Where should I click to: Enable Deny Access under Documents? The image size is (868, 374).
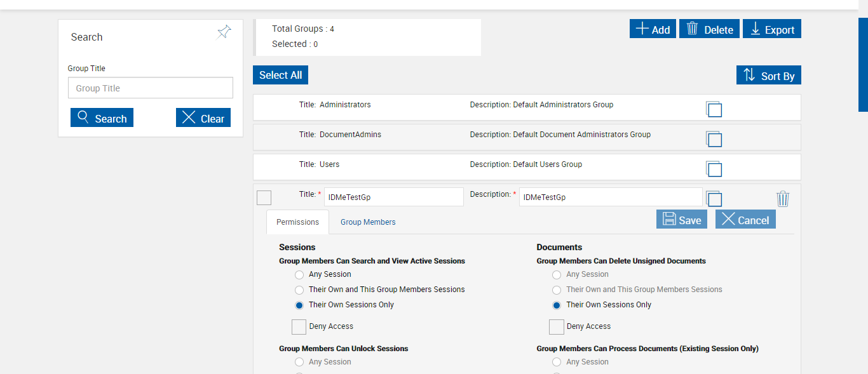pyautogui.click(x=556, y=326)
